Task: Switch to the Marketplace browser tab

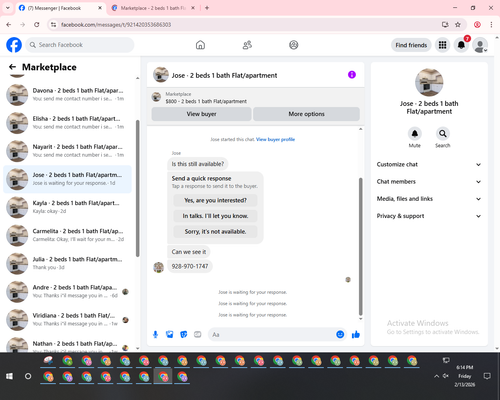Action: pyautogui.click(x=153, y=8)
